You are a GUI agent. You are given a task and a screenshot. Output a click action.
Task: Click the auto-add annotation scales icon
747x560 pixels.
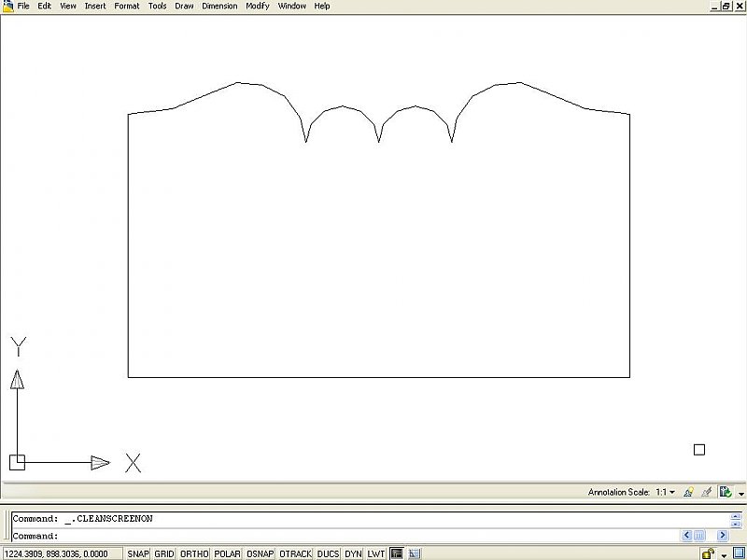pos(707,492)
